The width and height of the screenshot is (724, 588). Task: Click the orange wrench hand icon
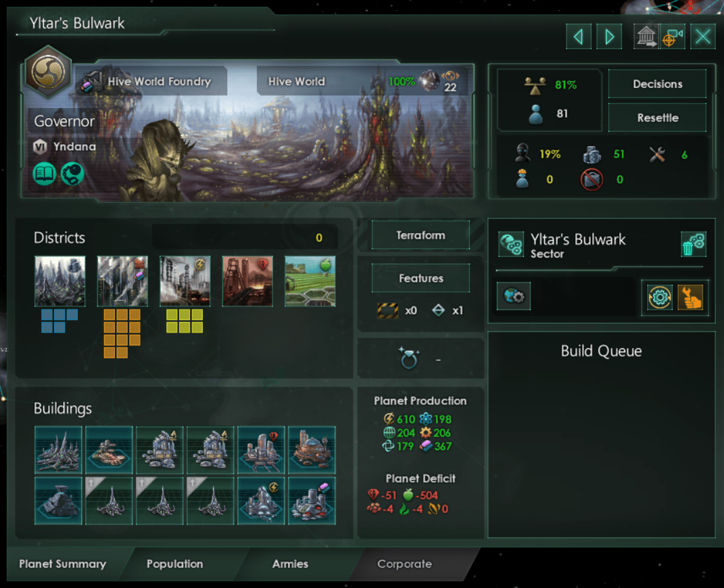[x=690, y=297]
